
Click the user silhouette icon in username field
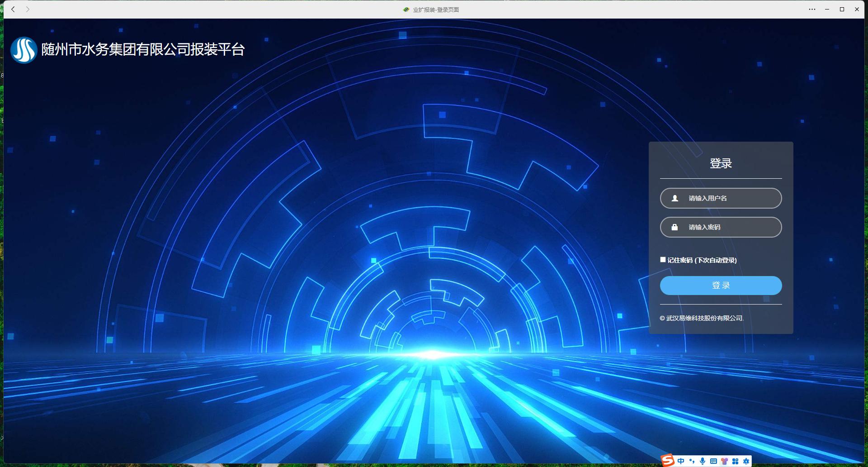pos(675,198)
